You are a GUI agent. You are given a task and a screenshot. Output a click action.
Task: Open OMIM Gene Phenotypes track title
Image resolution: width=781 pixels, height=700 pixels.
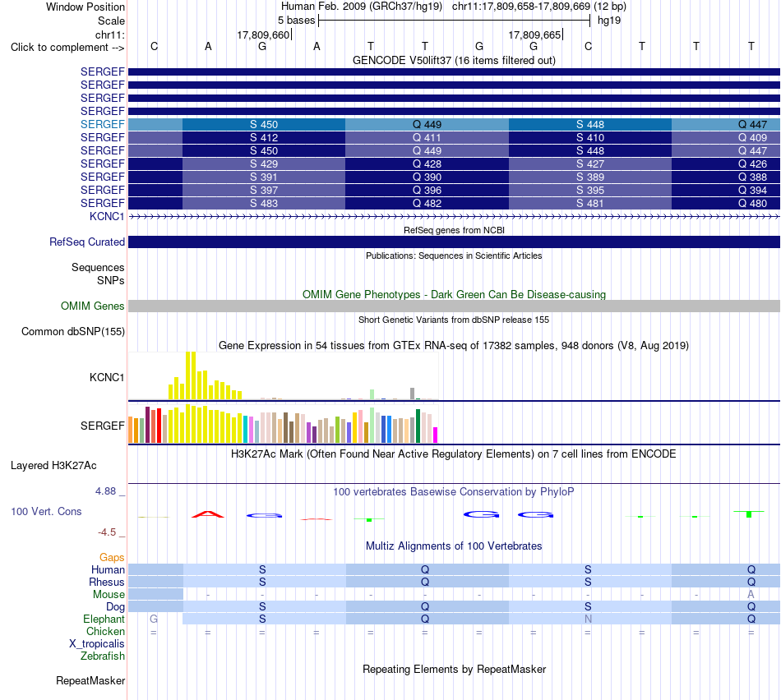click(454, 294)
